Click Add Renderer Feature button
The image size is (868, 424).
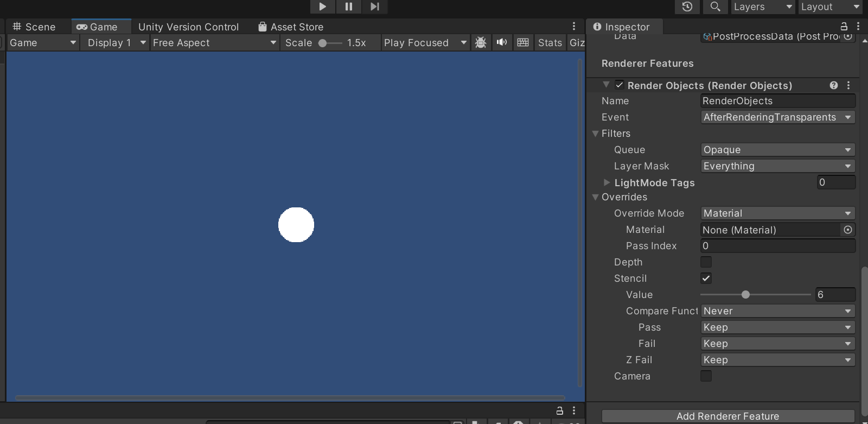(727, 416)
